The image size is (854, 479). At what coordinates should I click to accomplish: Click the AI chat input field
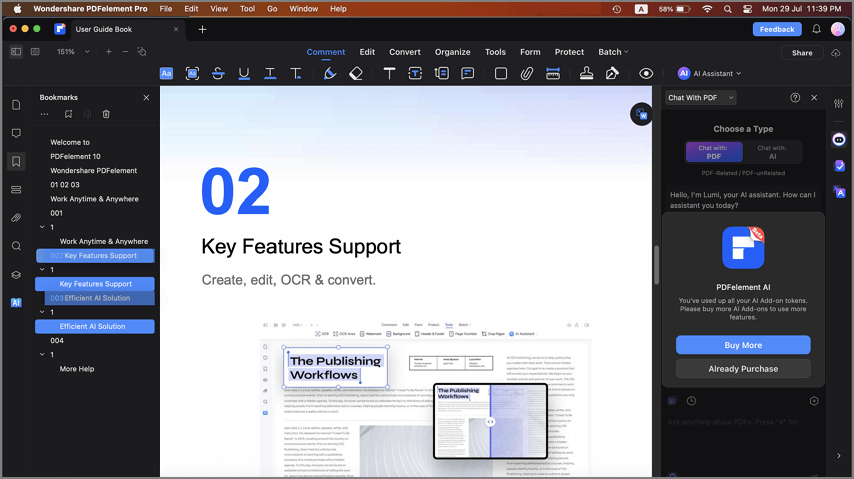tap(743, 422)
